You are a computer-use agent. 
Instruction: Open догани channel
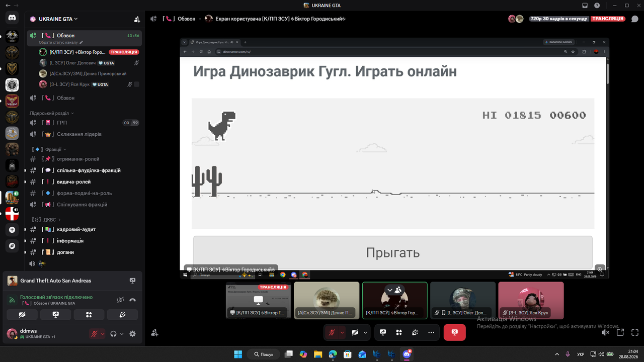click(x=84, y=252)
